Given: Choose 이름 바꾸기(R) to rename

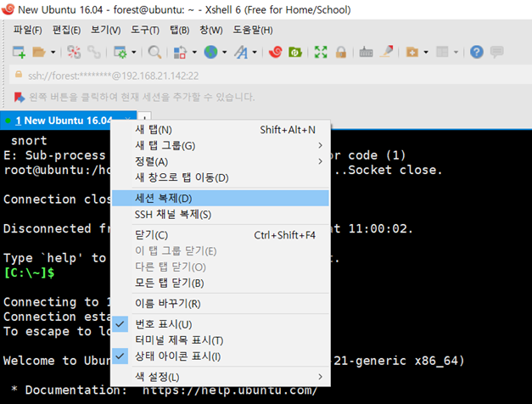Looking at the screenshot, I should [221, 304].
